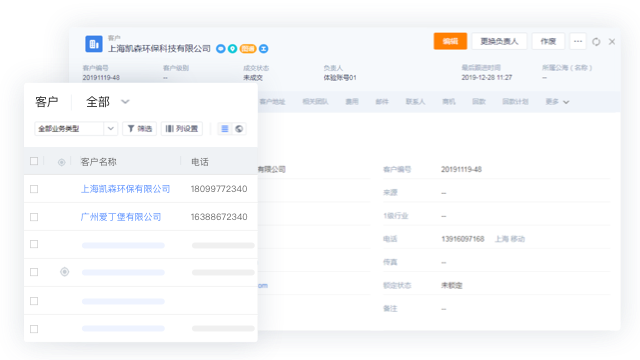Click the target icon in table header
Screen dimensions: 640x360
pos(61,162)
